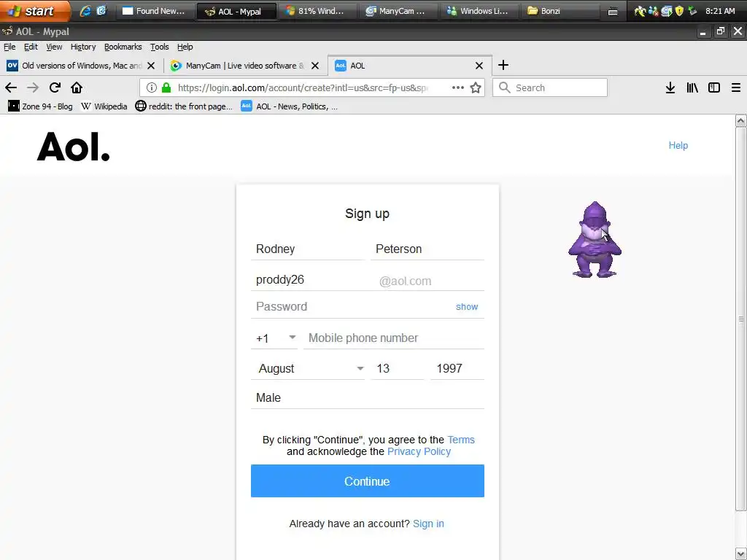The image size is (747, 560).
Task: Open reddit front page bookmark
Action: click(185, 106)
